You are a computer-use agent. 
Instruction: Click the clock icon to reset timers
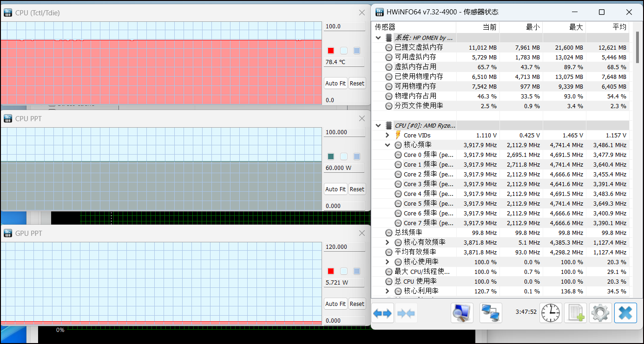click(x=551, y=313)
